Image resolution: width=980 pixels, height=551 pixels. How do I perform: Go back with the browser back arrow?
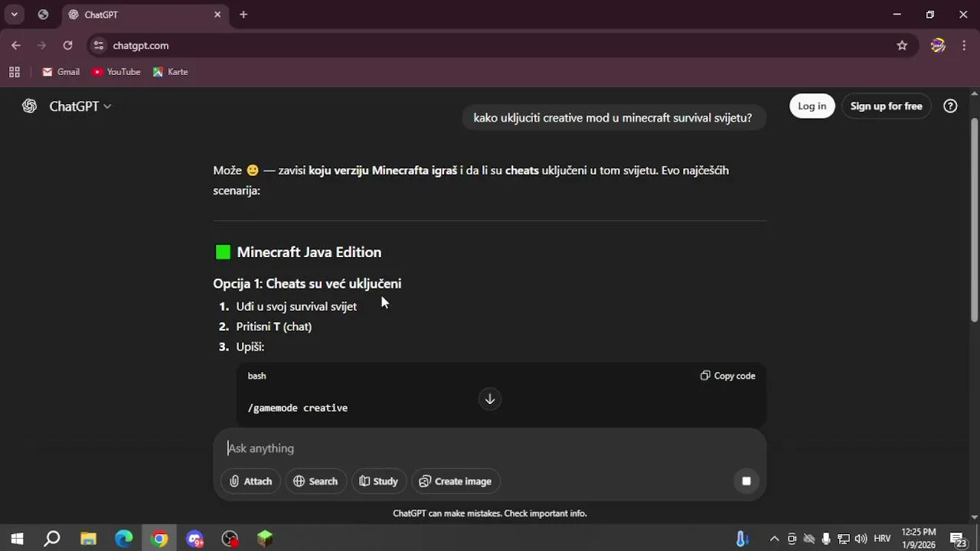[16, 45]
